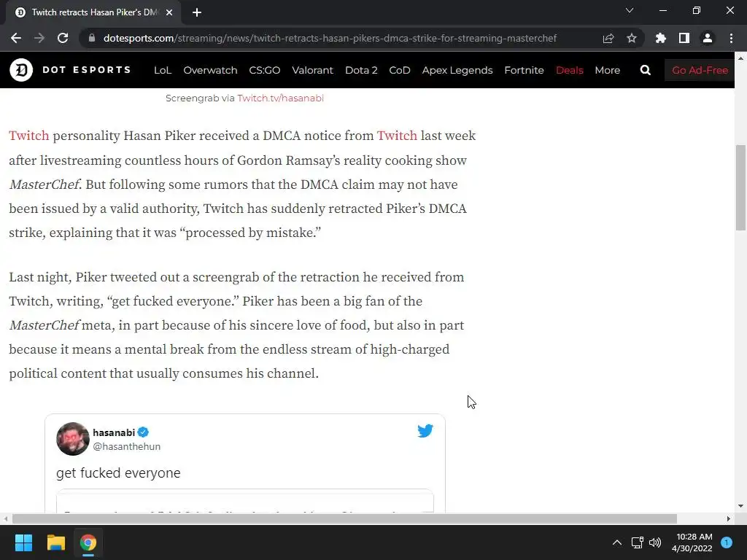747x560 pixels.
Task: Open the Twitch.tv/hasanabi credit link
Action: click(281, 98)
